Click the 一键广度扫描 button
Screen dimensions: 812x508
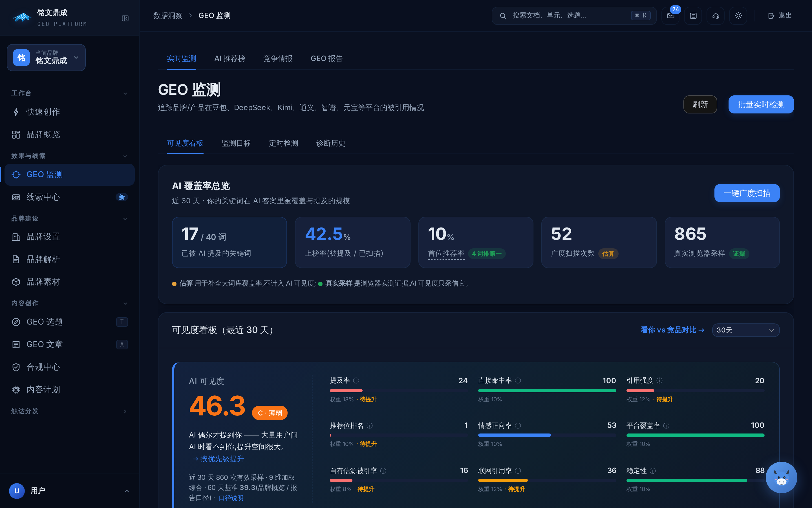tap(747, 193)
